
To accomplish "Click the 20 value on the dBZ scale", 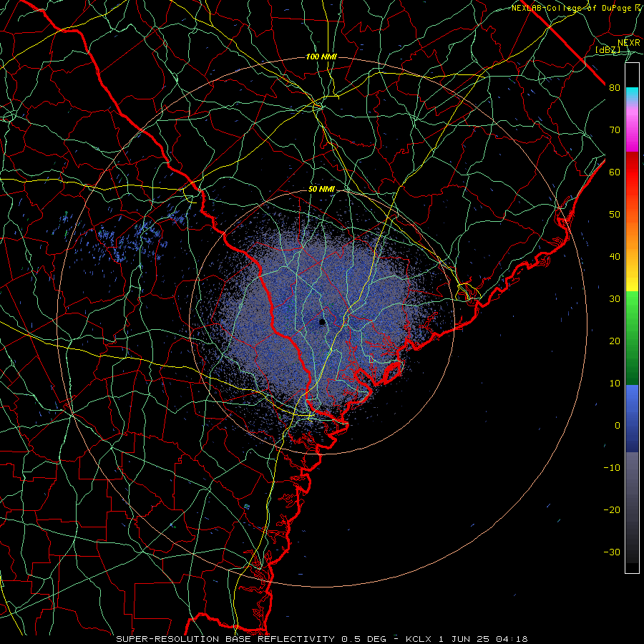I will (615, 341).
